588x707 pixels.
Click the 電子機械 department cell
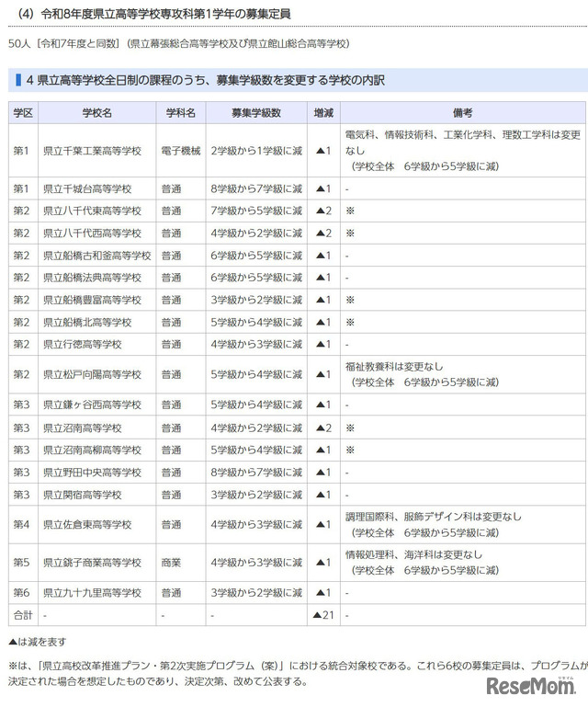(x=181, y=151)
